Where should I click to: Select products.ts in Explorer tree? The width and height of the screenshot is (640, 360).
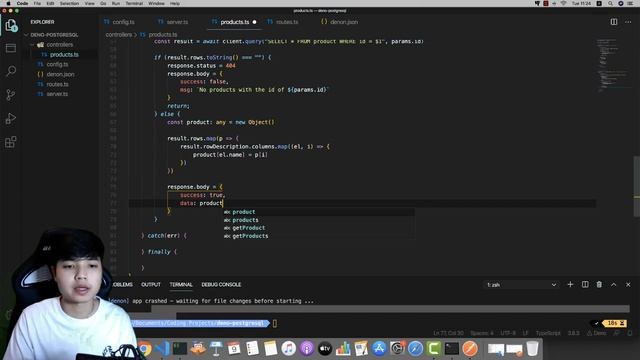point(64,54)
